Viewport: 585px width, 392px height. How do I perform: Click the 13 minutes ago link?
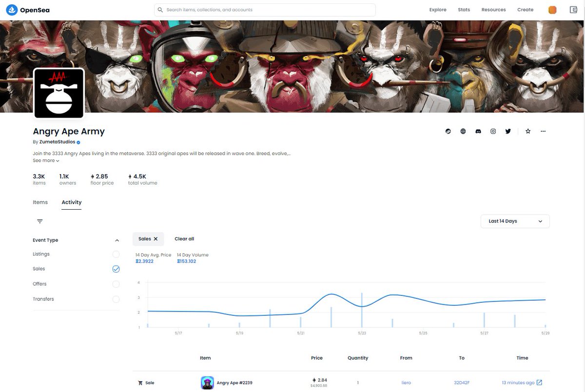[x=518, y=383]
